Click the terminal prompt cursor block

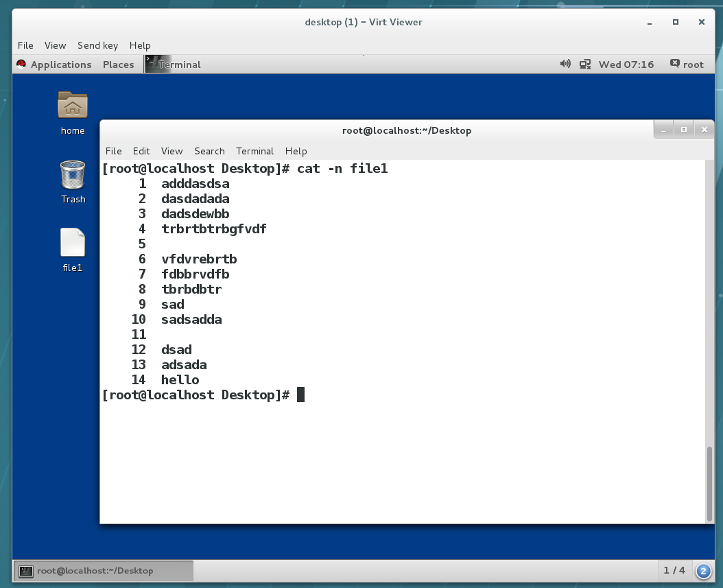click(300, 395)
